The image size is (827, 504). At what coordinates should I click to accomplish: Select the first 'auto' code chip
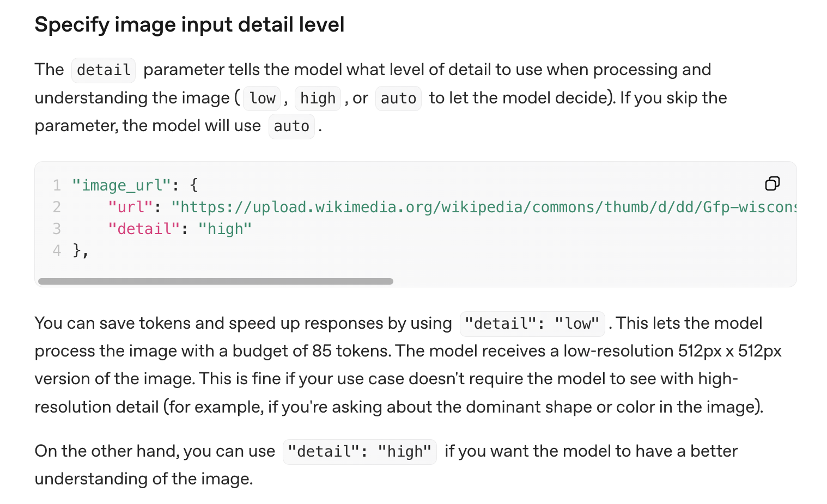398,99
